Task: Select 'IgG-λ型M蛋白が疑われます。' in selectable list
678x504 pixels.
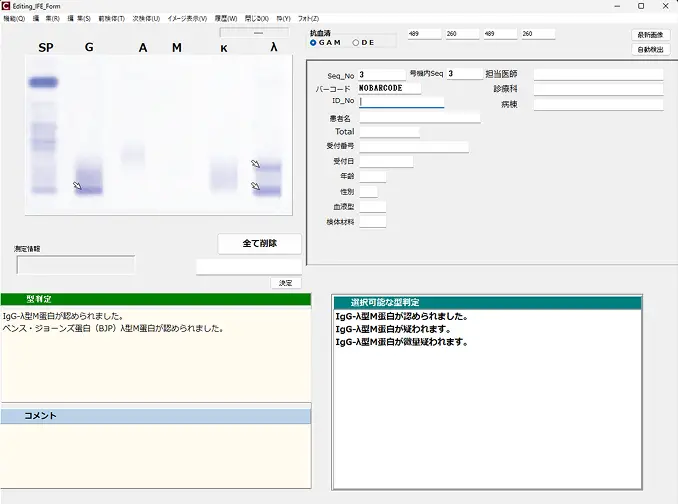Action: (x=393, y=329)
